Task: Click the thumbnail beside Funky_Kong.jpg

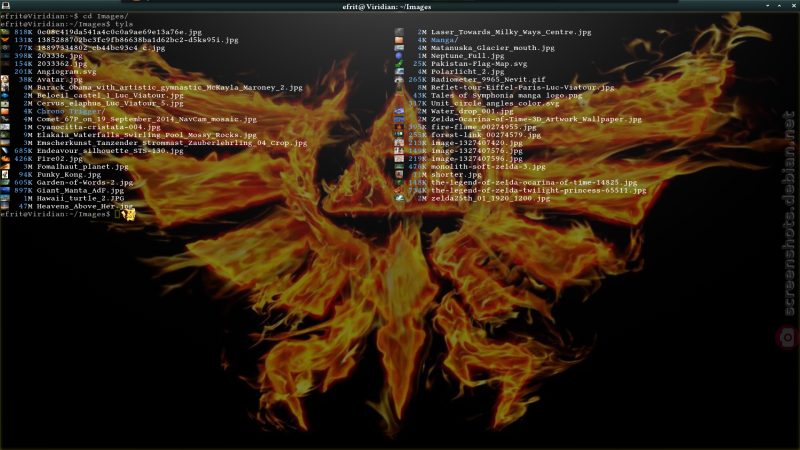Action: coord(5,174)
